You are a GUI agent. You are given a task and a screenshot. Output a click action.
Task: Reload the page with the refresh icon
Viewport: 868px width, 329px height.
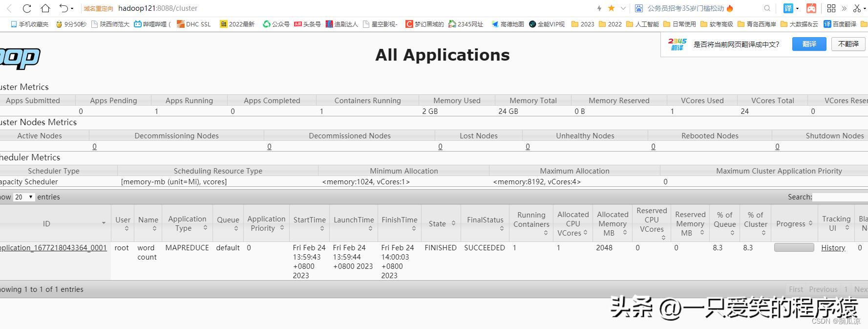click(27, 8)
